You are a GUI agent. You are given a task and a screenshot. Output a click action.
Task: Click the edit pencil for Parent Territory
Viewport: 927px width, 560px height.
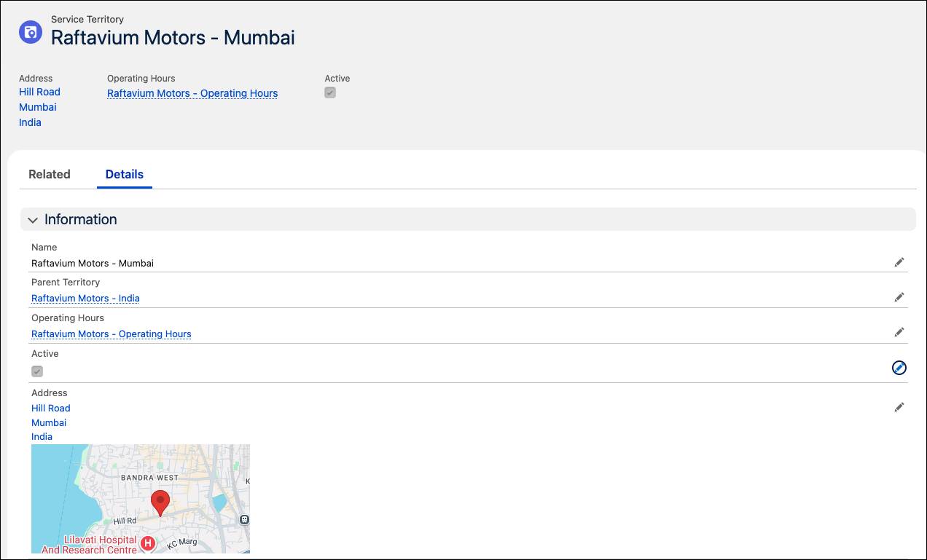tap(899, 297)
